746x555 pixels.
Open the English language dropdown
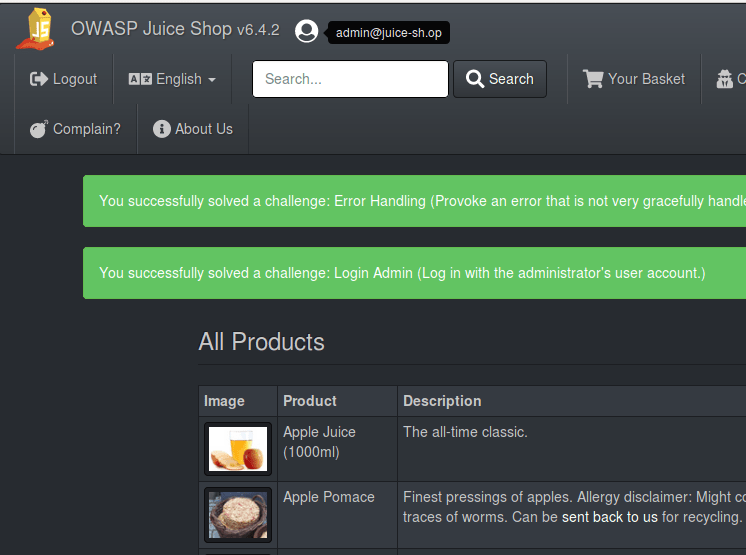(172, 79)
